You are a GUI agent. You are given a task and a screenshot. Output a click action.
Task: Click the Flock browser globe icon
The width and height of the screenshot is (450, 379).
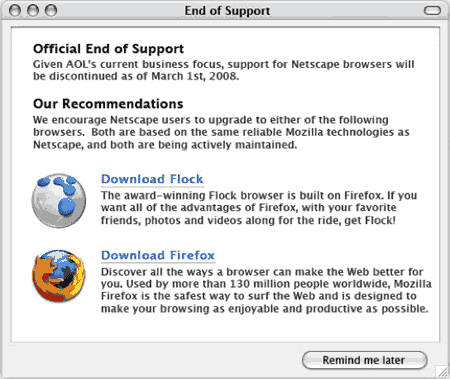tap(59, 201)
